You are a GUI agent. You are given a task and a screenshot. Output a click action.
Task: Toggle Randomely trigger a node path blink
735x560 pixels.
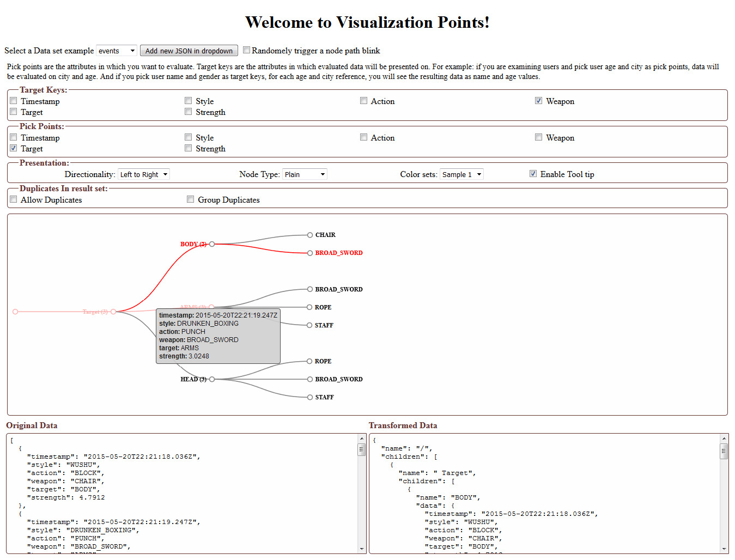(x=246, y=50)
